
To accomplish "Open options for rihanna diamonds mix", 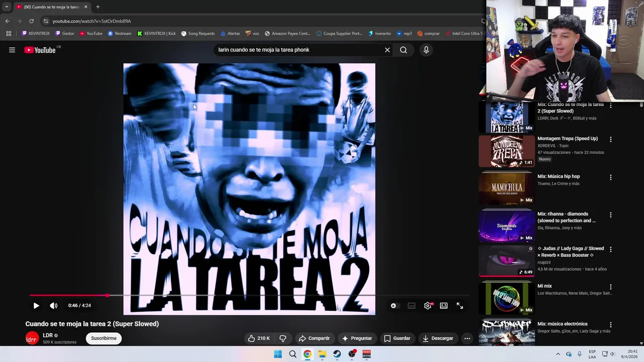I will (x=611, y=215).
